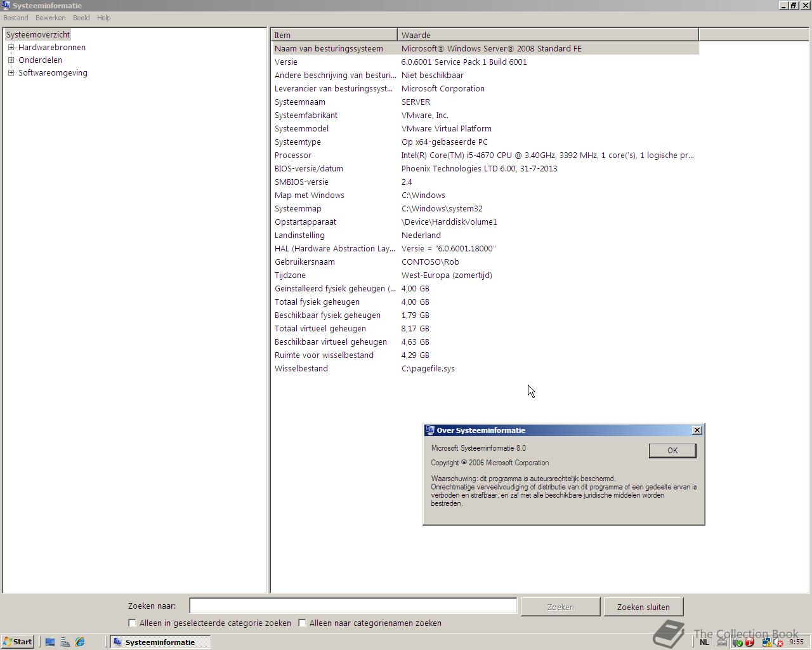Select the Beschikbaar virtueel geheugen row
The height and width of the screenshot is (650, 812).
[x=485, y=342]
